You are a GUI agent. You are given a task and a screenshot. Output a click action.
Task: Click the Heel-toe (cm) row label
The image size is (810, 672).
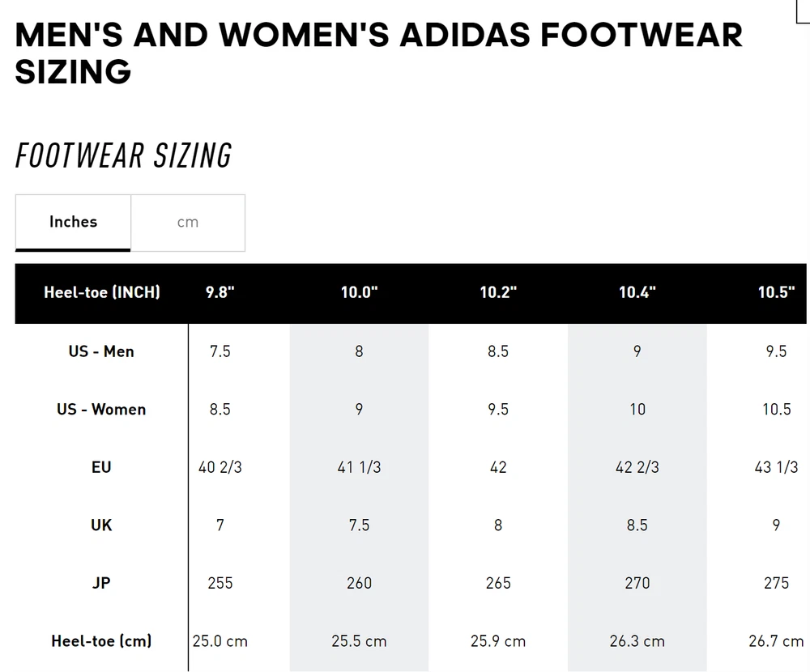101,641
